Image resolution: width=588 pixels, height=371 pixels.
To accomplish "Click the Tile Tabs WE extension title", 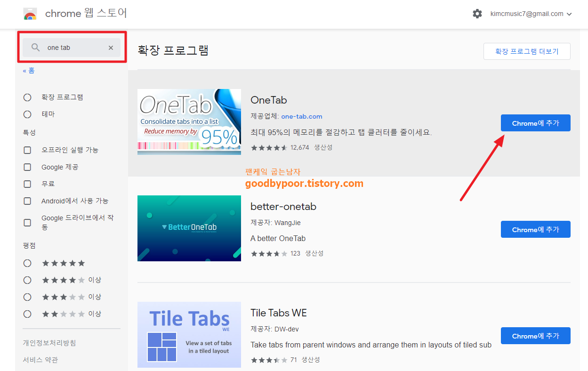I will tap(279, 313).
